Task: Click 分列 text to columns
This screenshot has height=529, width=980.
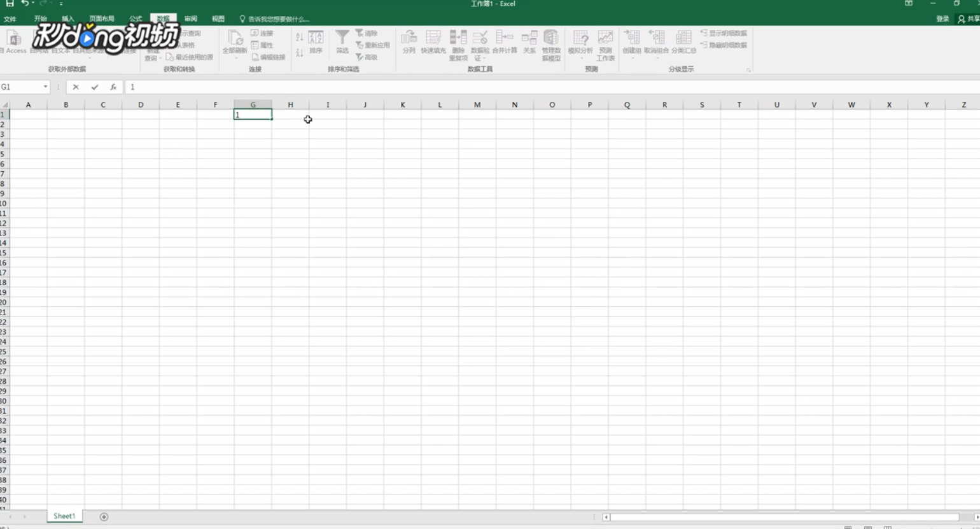Action: pos(409,42)
